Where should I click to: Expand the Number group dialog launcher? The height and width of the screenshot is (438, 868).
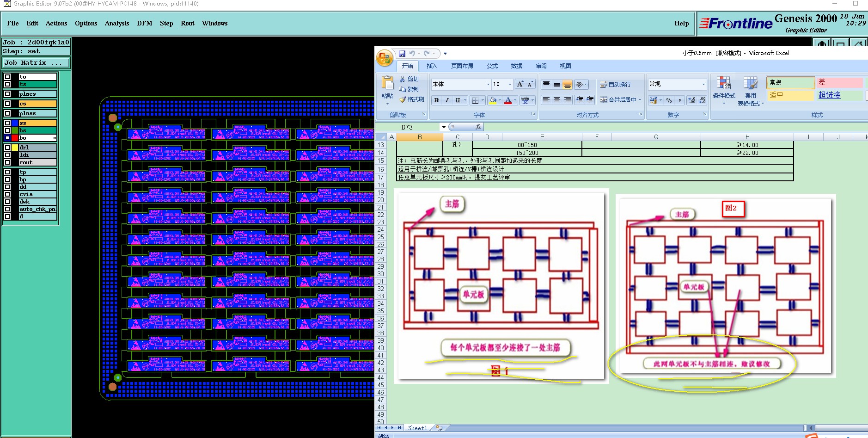coord(704,114)
